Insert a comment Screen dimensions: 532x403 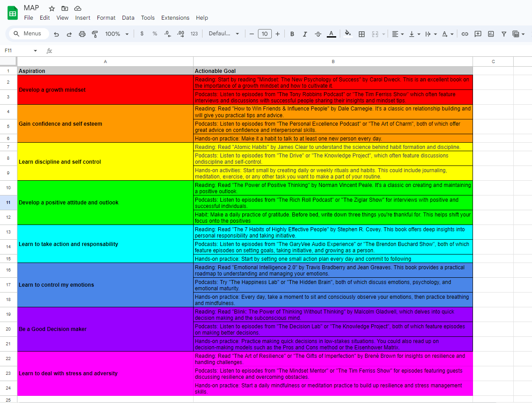point(478,34)
